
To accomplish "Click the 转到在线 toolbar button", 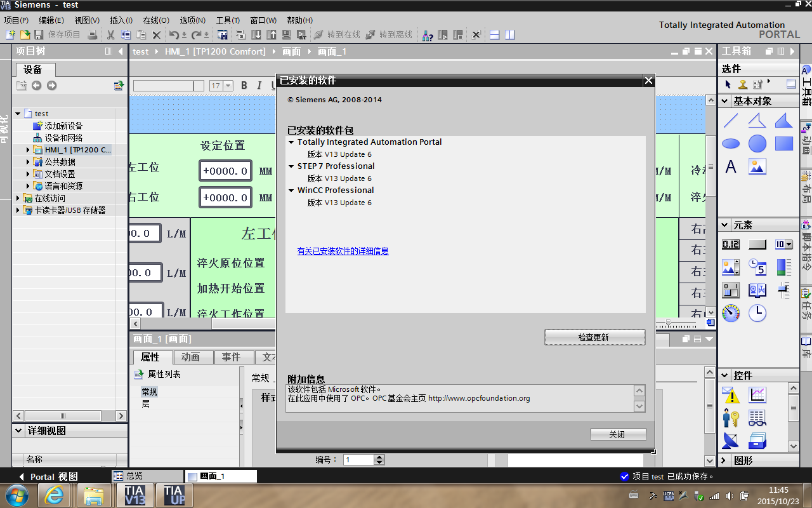I will (x=337, y=34).
